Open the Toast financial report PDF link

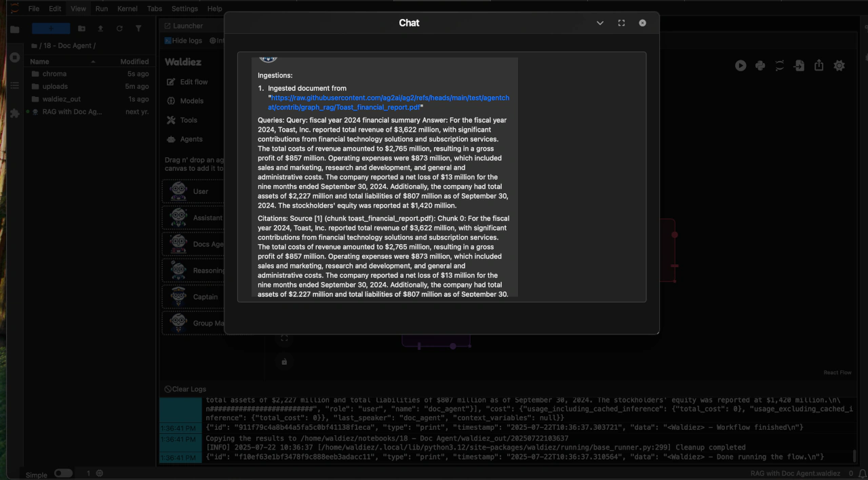tap(389, 102)
